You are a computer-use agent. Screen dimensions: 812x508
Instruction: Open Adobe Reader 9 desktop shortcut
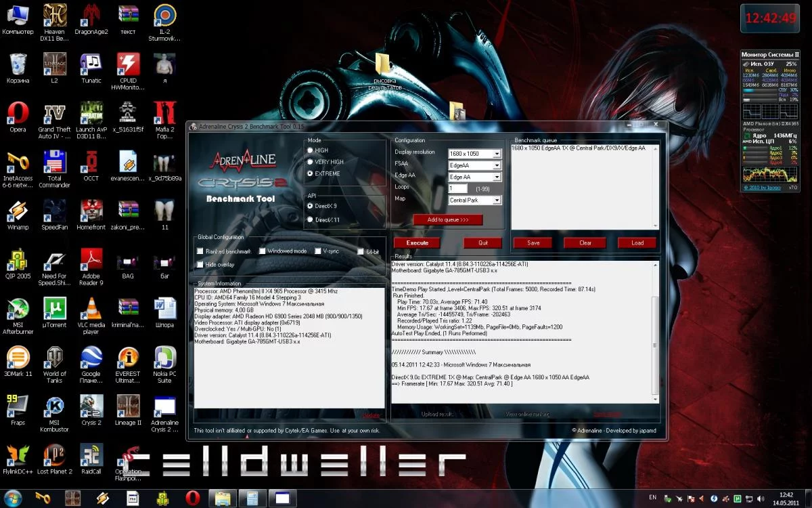91,266
